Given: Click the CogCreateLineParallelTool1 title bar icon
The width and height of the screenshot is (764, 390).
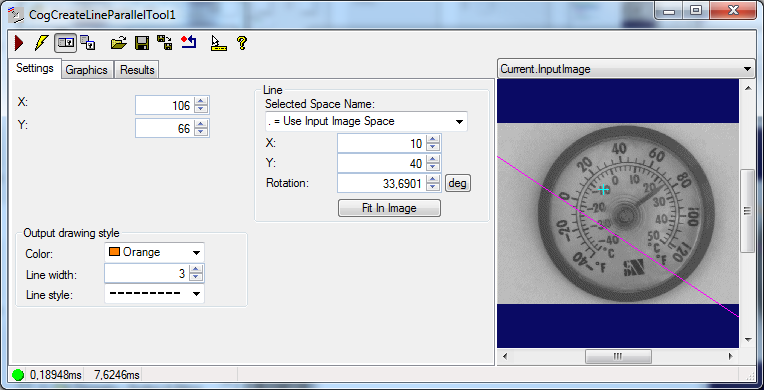Looking at the screenshot, I should (x=17, y=15).
